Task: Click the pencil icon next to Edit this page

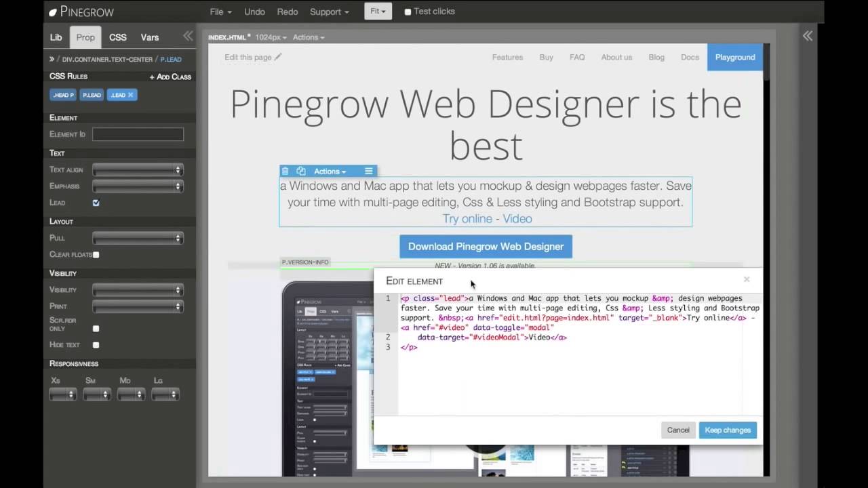Action: coord(278,57)
